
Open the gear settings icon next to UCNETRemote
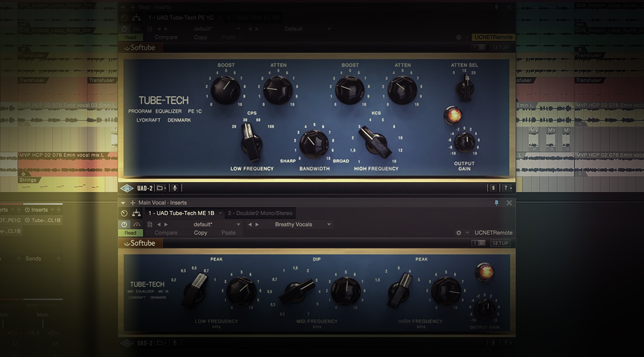(459, 37)
